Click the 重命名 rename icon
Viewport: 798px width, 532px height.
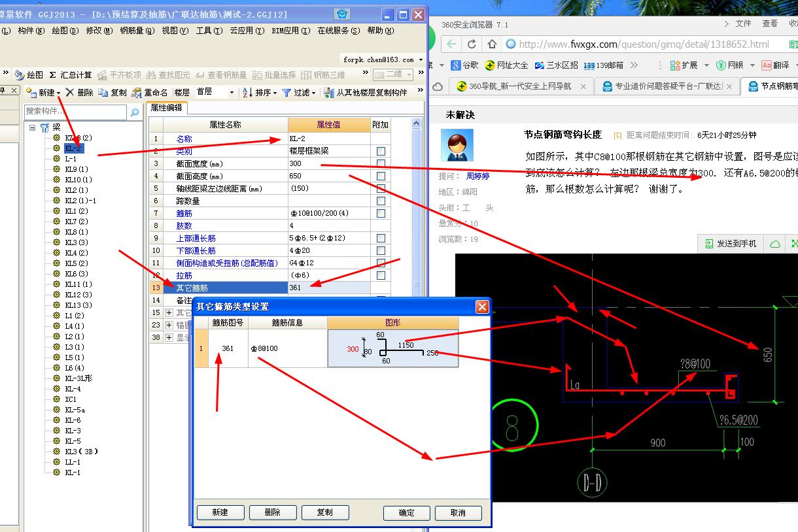[136, 92]
